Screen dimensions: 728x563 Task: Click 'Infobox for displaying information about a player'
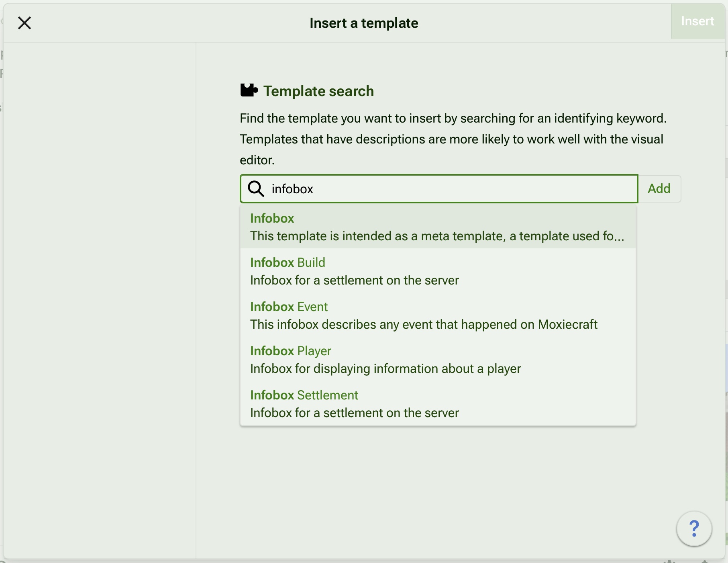coord(385,369)
